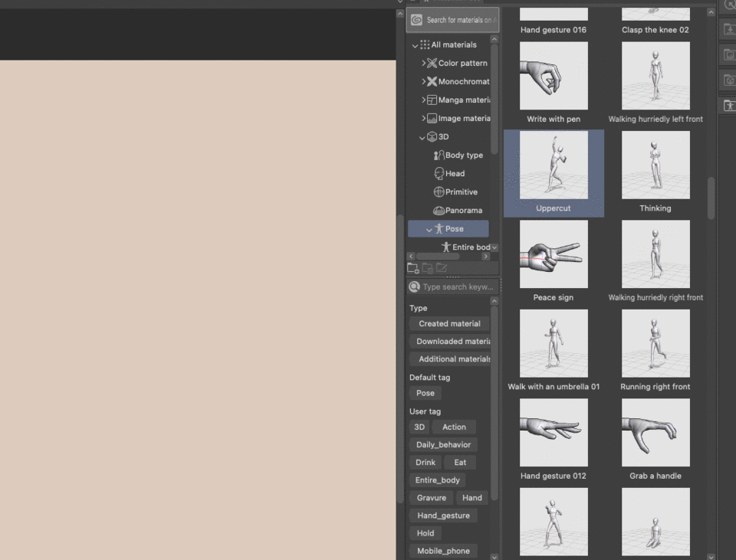Create a new material folder
The width and height of the screenshot is (736, 560).
coord(413,268)
